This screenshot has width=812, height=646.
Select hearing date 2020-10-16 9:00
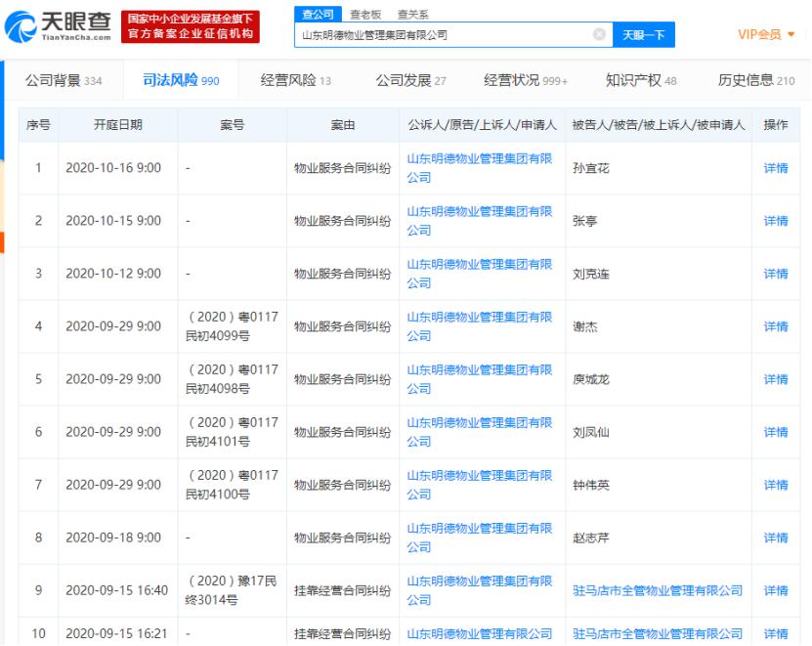[113, 168]
